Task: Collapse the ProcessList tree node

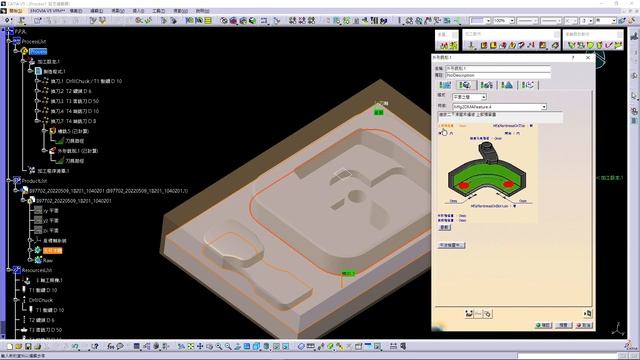Action: pos(9,42)
